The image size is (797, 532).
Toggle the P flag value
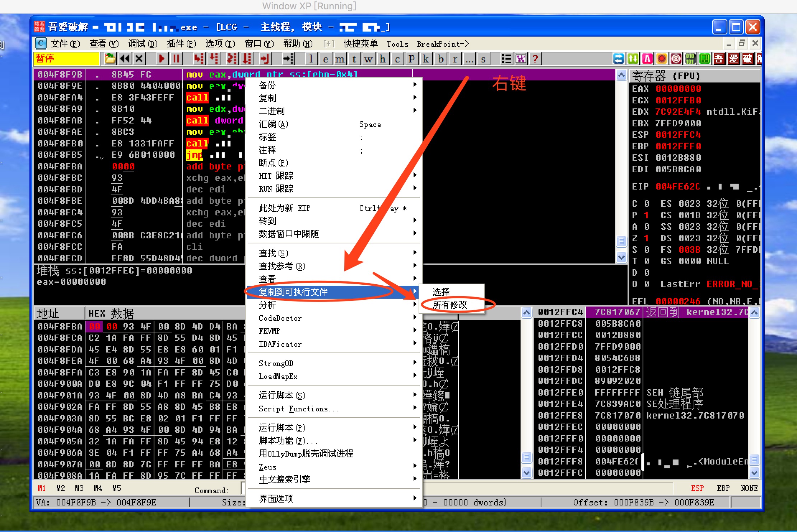click(x=646, y=215)
